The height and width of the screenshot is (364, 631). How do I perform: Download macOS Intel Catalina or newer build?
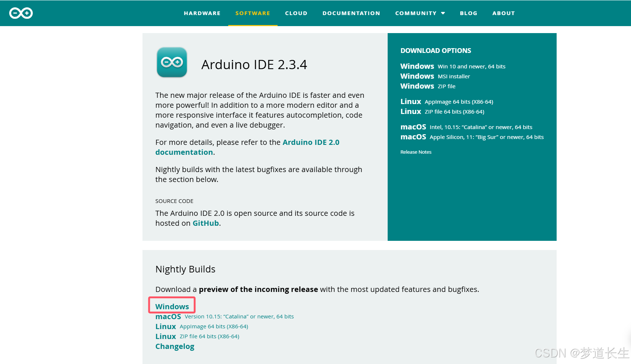point(466,127)
